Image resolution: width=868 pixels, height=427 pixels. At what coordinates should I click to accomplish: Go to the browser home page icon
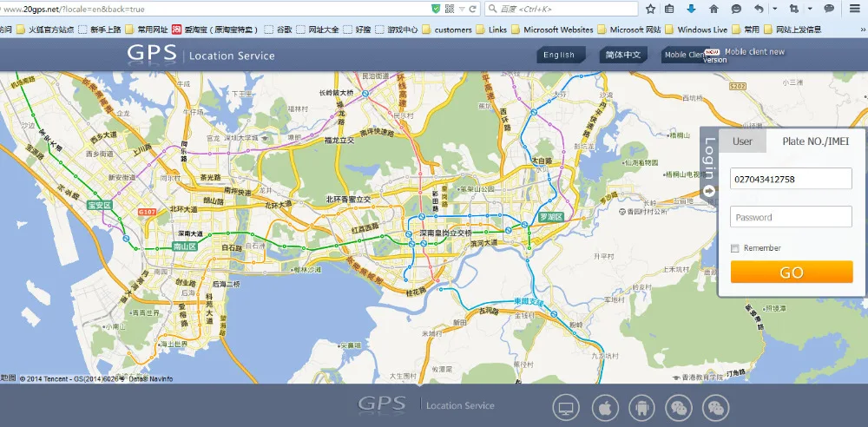click(x=713, y=9)
